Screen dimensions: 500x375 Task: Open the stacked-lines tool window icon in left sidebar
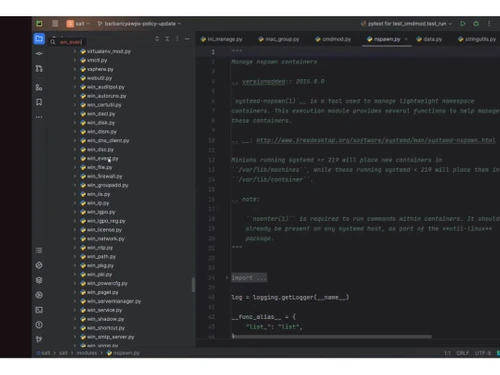click(x=39, y=250)
